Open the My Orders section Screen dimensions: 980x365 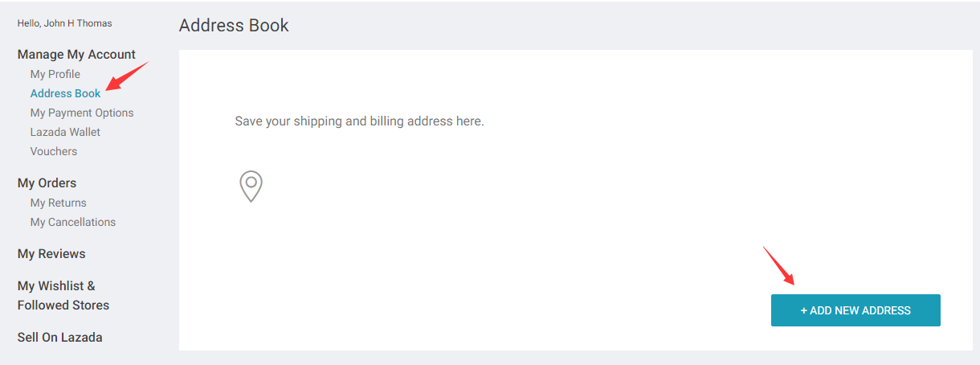(47, 183)
